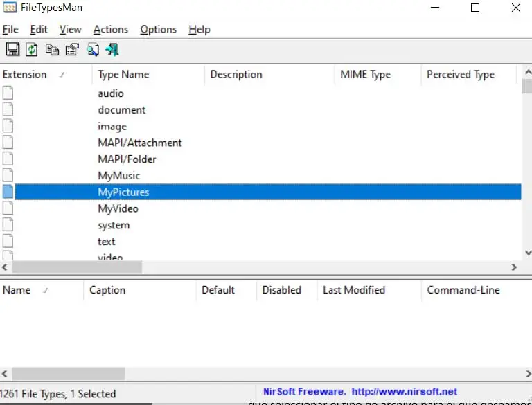Click the upper list vertical scroll up arrow

coord(528,72)
